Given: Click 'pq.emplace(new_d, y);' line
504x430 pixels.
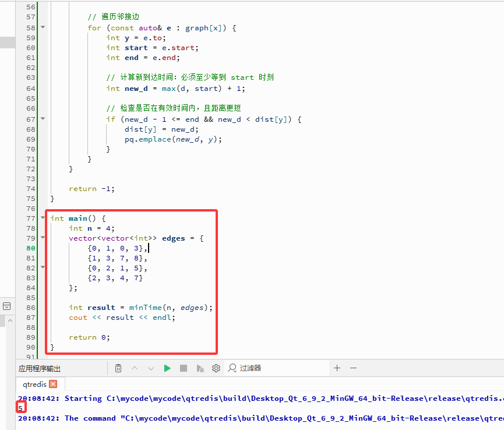Looking at the screenshot, I should click(x=173, y=139).
